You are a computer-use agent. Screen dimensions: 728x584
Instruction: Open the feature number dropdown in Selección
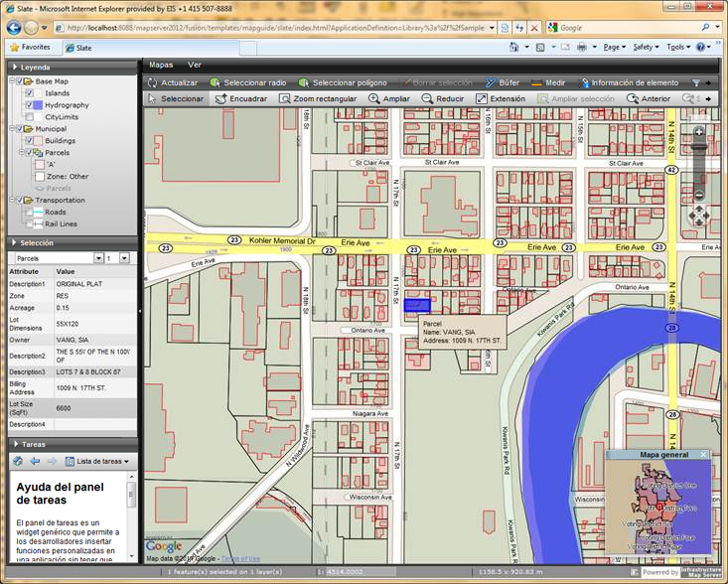(124, 258)
